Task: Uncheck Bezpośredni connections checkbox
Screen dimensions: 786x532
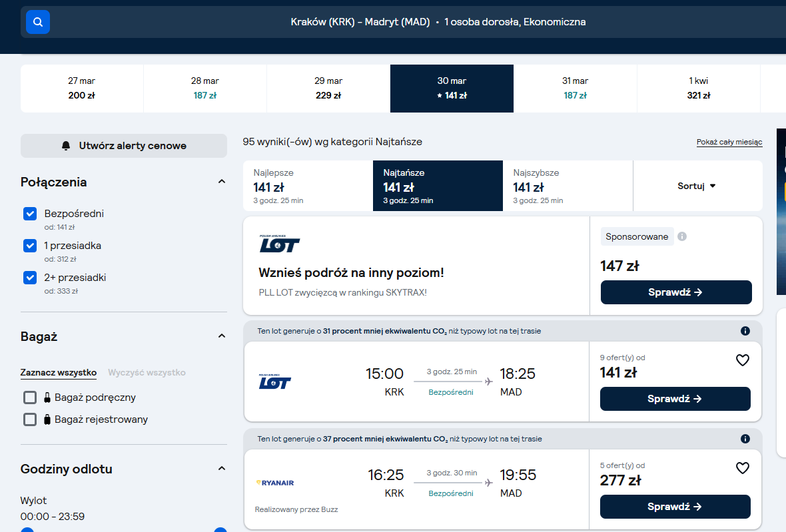Action: 30,214
